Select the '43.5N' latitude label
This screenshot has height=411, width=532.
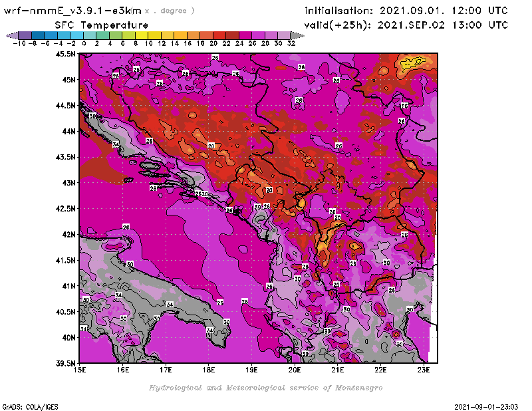65,157
